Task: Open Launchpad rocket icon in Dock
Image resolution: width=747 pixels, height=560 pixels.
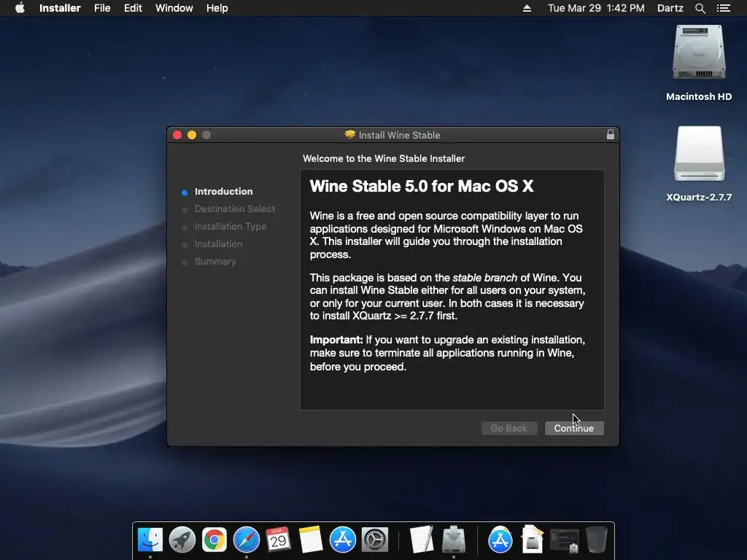Action: pyautogui.click(x=182, y=540)
